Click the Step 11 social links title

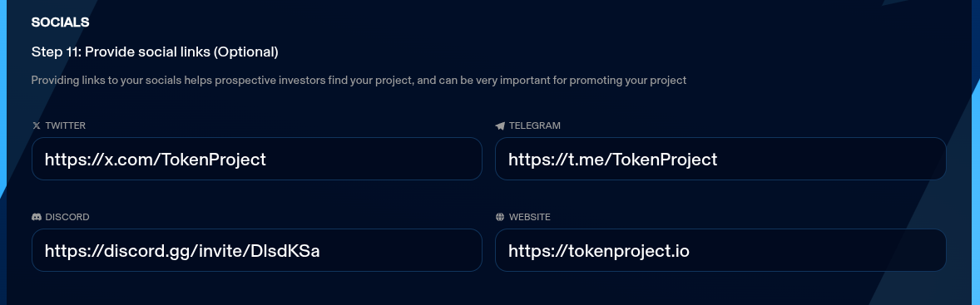155,52
